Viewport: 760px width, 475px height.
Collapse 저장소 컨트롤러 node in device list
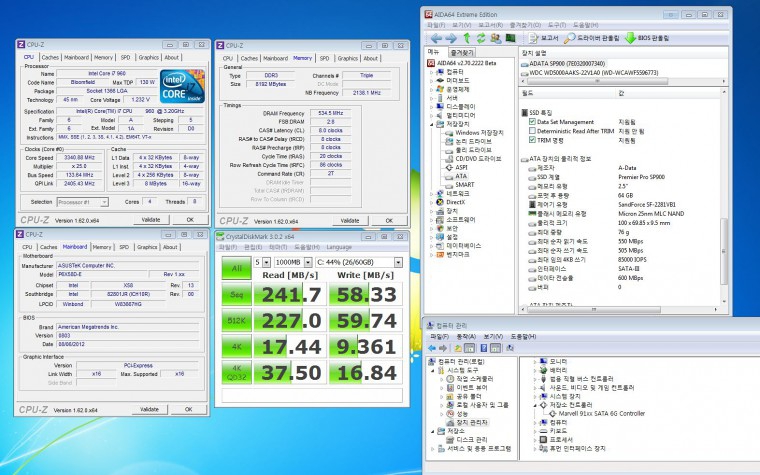(535, 405)
